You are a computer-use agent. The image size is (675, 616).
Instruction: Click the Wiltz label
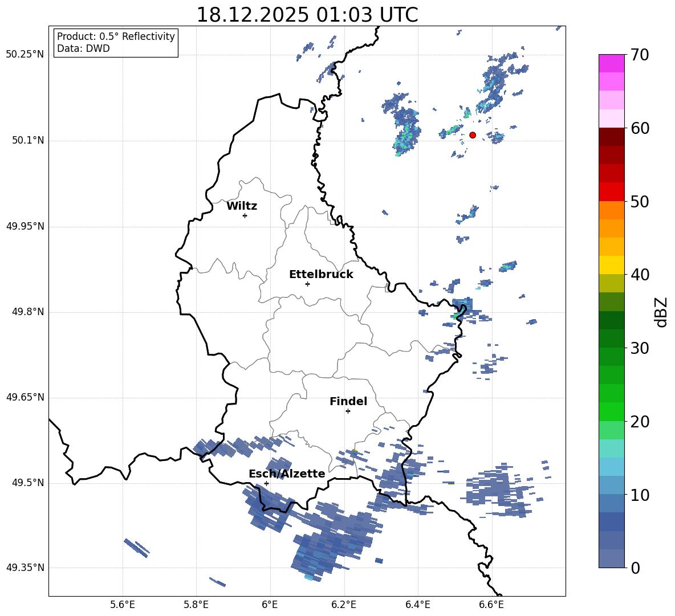tap(242, 206)
